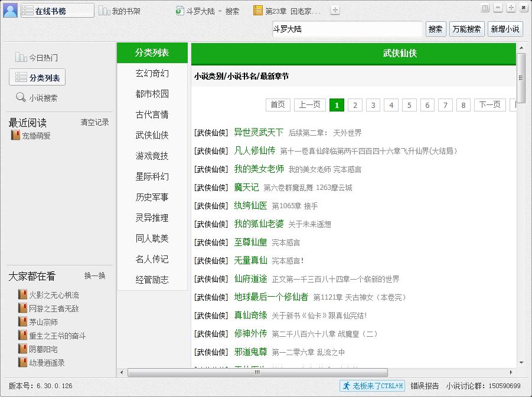Select 小说搜索 magnifier item
Viewport: 532px width, 397px height.
tap(37, 98)
